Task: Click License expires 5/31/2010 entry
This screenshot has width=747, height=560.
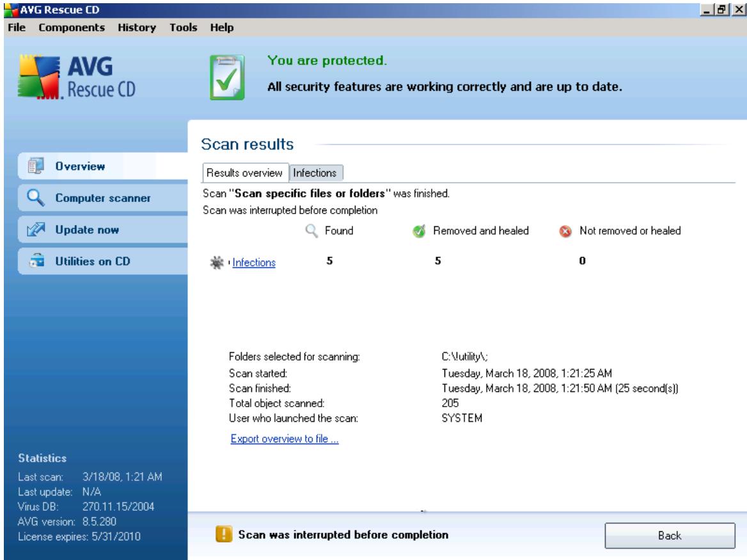Action: coord(79,537)
